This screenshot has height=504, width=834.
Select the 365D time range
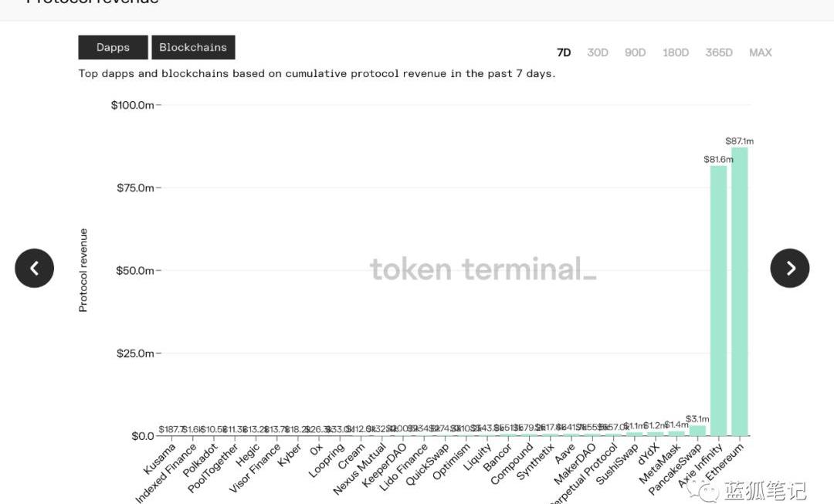(x=719, y=52)
